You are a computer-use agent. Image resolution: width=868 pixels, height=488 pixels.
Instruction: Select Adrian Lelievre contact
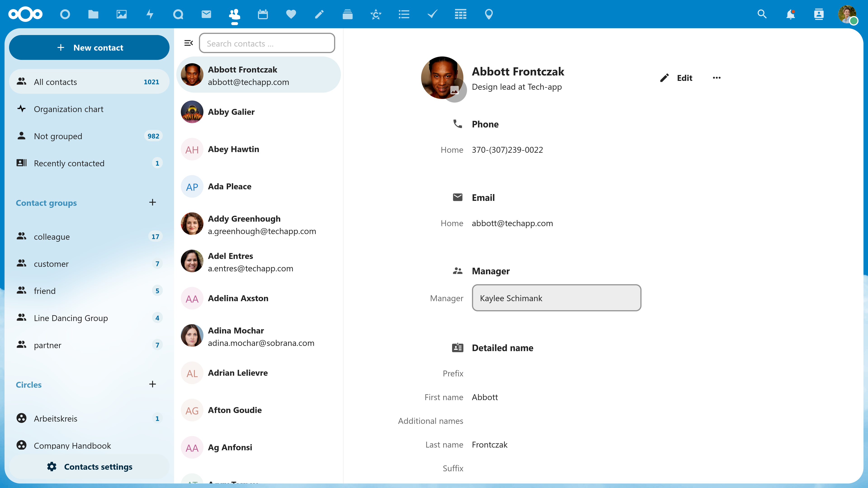(258, 373)
